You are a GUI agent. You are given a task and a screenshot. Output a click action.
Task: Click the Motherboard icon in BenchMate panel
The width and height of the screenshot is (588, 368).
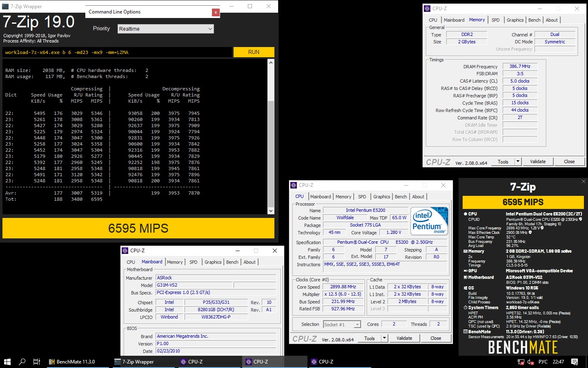tap(465, 277)
